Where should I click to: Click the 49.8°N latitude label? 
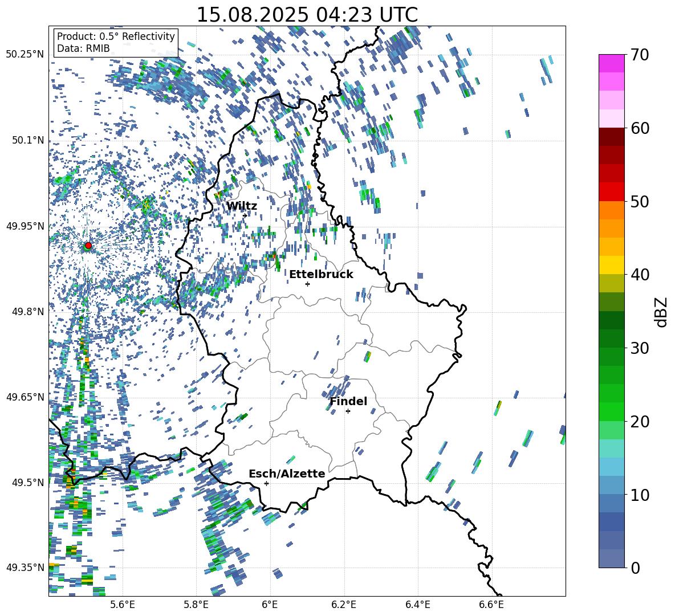click(27, 312)
